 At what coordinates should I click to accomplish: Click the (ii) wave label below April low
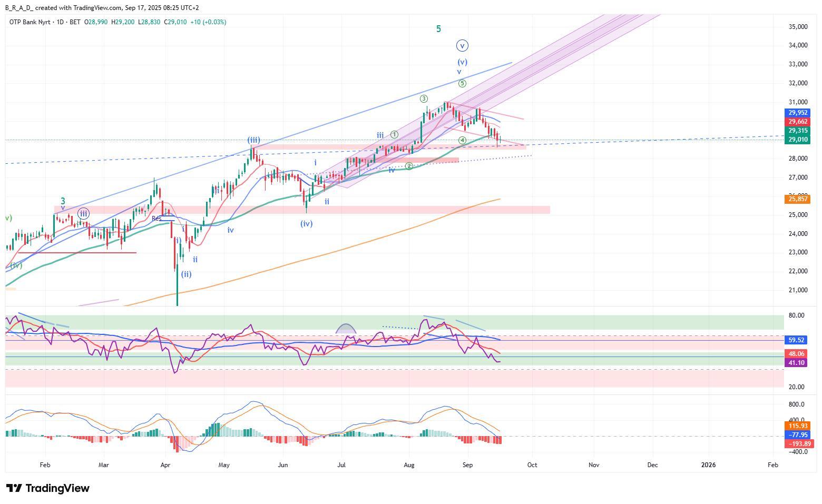tap(186, 274)
